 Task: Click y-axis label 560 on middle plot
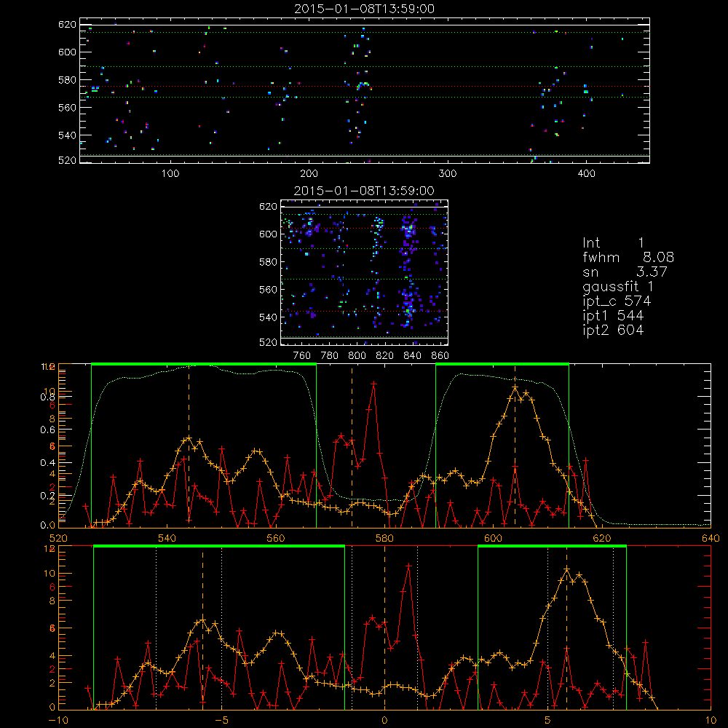[268, 290]
